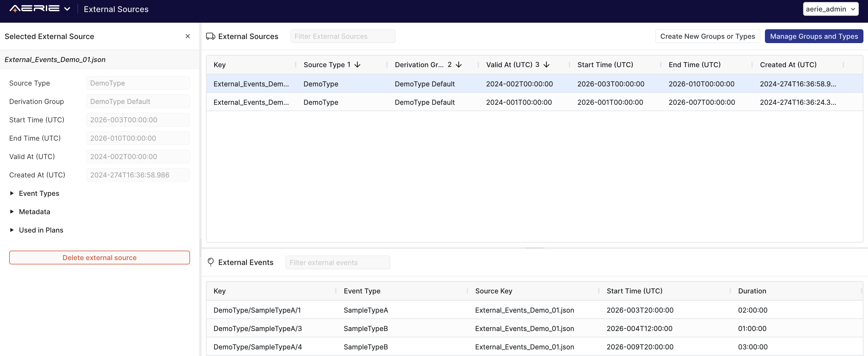868x356 pixels.
Task: Click the Start Time 2026-003T00:00:00 field
Action: pyautogui.click(x=138, y=120)
